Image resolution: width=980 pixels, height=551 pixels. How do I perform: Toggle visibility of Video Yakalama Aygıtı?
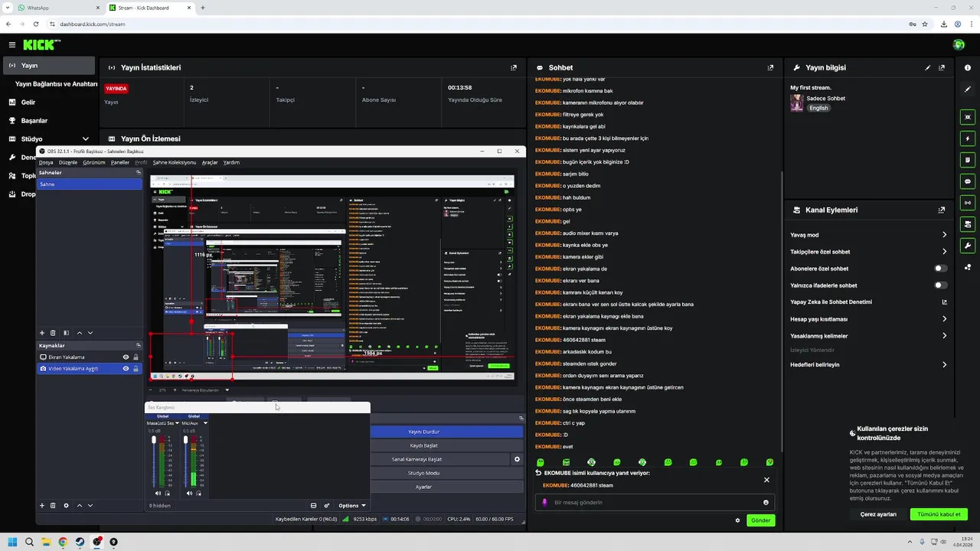(x=126, y=368)
